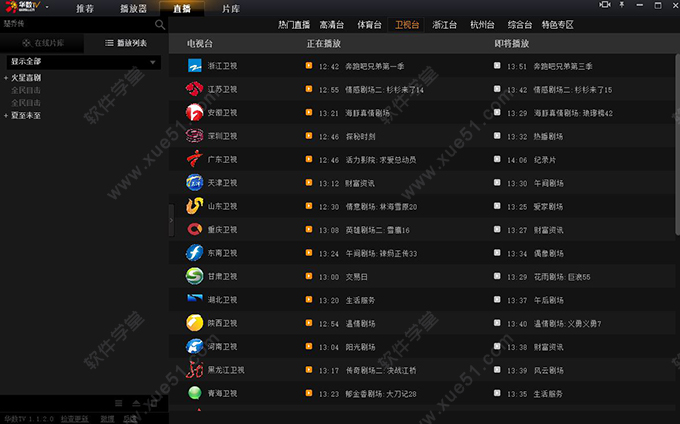Play 河南卫视 阳光剧场 via orange icon
This screenshot has height=424, width=680.
click(309, 346)
